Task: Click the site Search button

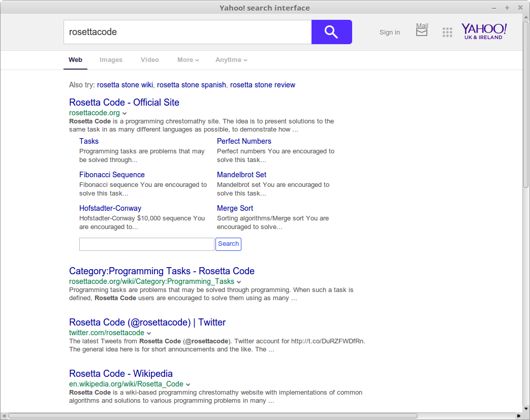Action: coord(229,244)
